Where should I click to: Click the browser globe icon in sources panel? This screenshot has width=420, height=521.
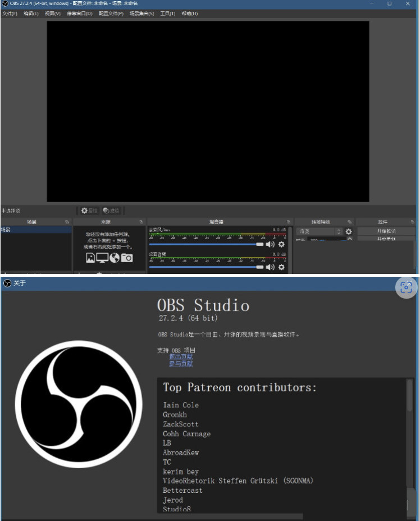(x=115, y=258)
